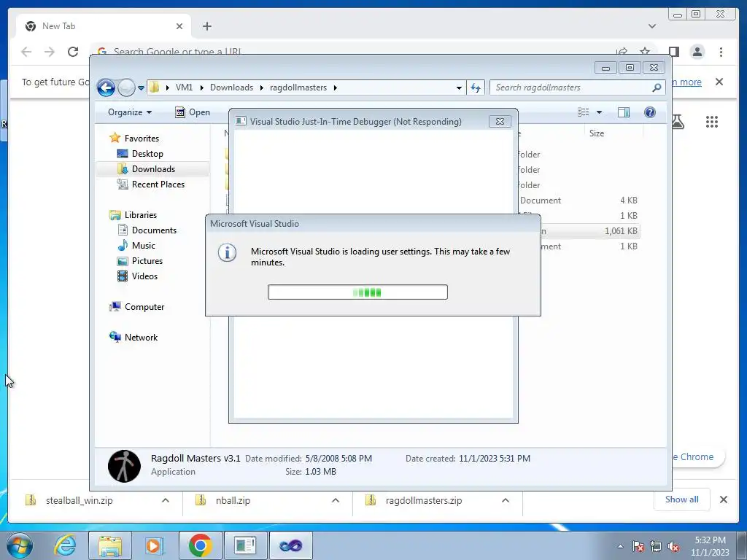Click the info icon in Visual Studio dialog
The height and width of the screenshot is (560, 747).
228,253
